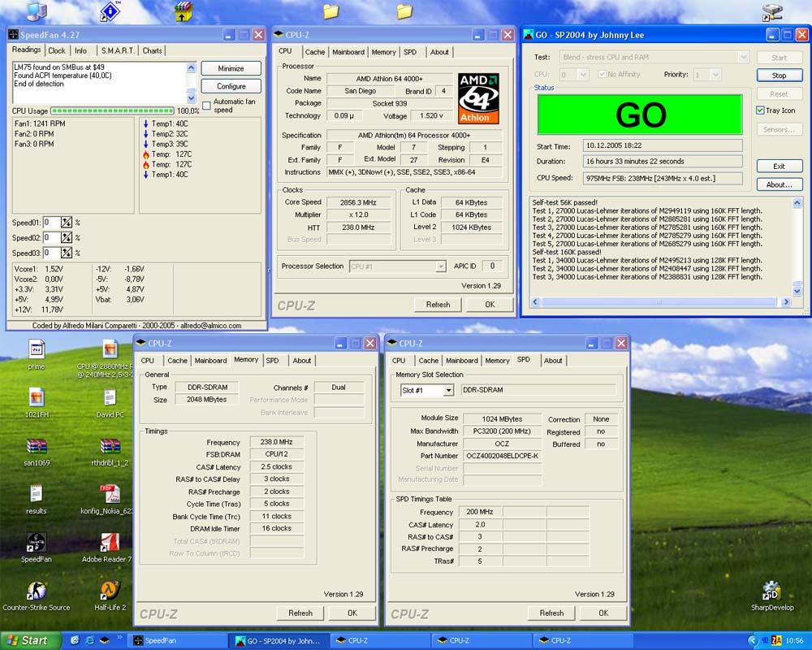Click Speed02 input field
This screenshot has width=812, height=650.
pyautogui.click(x=51, y=237)
